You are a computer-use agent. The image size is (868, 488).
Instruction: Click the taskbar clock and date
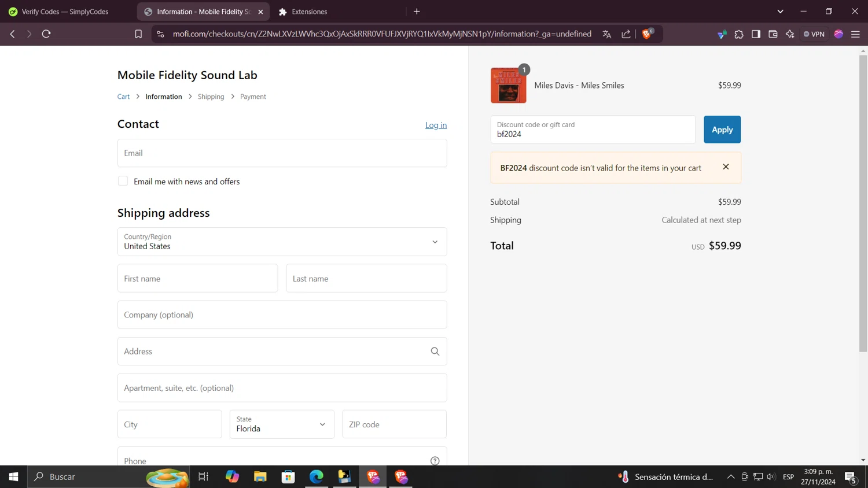point(818,476)
